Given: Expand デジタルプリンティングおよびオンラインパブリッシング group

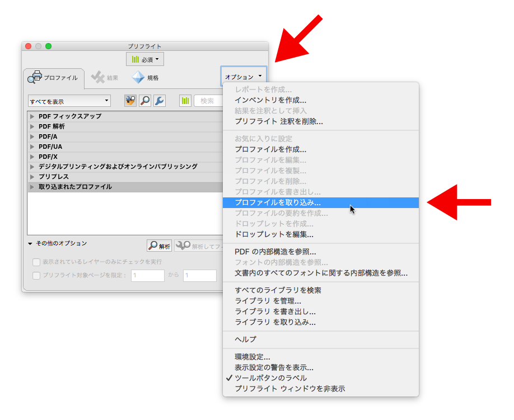Looking at the screenshot, I should (32, 167).
